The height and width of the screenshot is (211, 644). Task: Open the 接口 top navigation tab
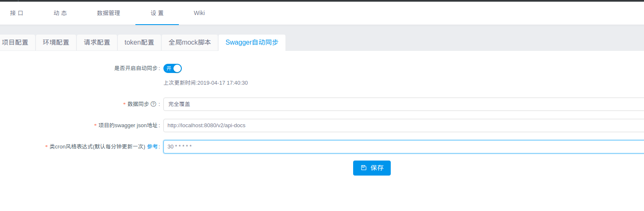tap(17, 13)
